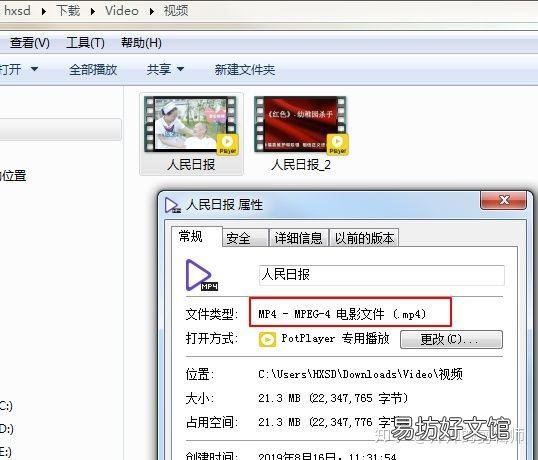Screen dimensions: 538x460
Task: Expand the 共享 dropdown
Action: pyautogui.click(x=165, y=70)
